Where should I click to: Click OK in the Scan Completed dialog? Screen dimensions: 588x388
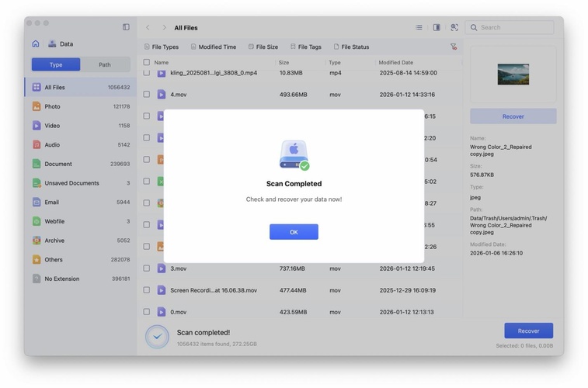[294, 232]
